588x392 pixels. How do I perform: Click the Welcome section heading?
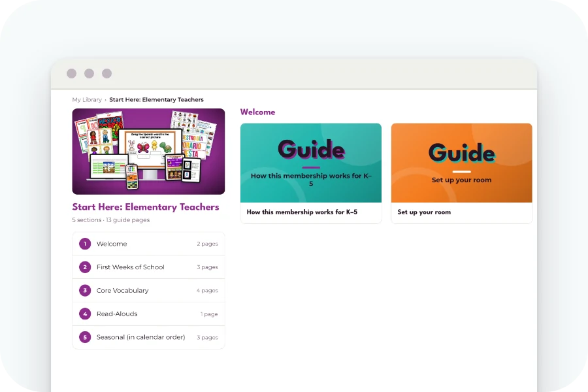point(257,112)
